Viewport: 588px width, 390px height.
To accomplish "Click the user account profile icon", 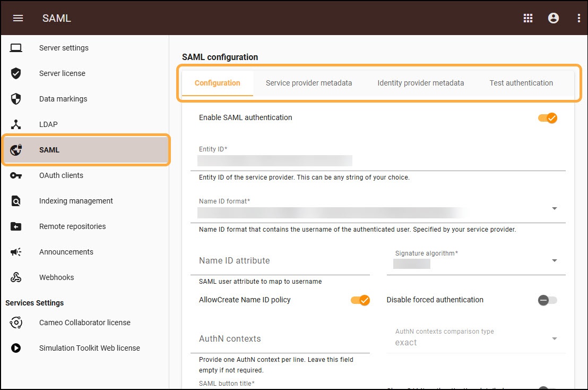I will point(554,18).
